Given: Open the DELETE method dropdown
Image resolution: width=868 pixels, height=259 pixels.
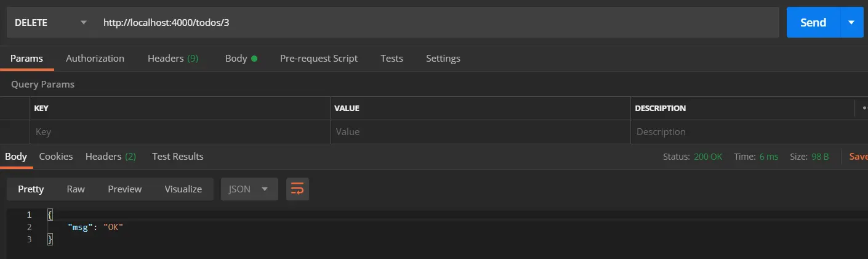Looking at the screenshot, I should coord(50,23).
